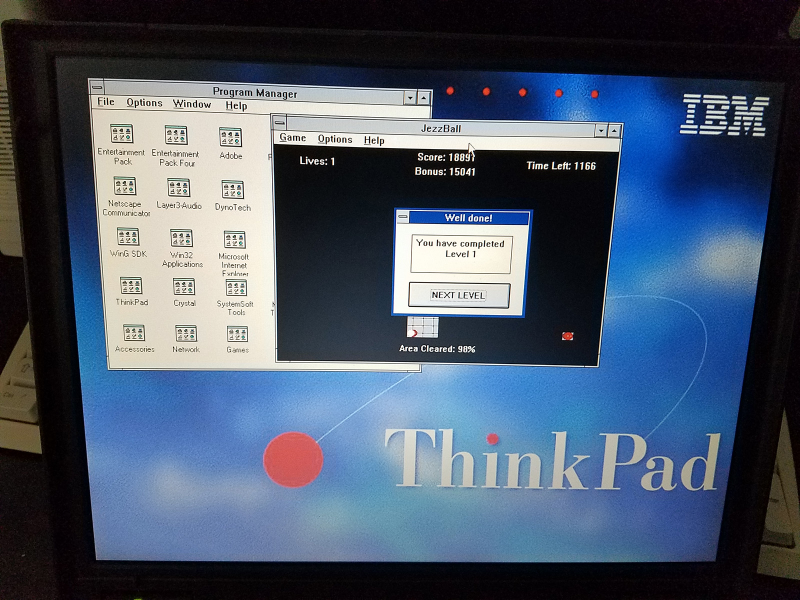Click the Program Manager title bar
The height and width of the screenshot is (600, 800).
coord(254,93)
